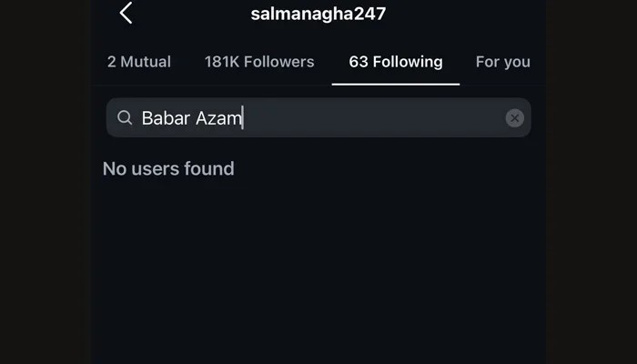Click blank space inside the search bar
637x364 pixels.
(382, 118)
